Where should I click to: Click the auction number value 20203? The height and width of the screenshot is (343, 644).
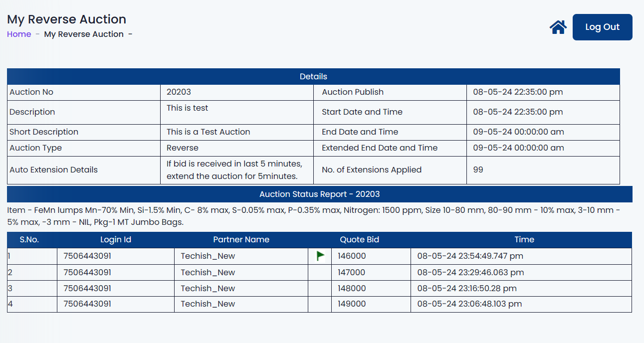179,92
